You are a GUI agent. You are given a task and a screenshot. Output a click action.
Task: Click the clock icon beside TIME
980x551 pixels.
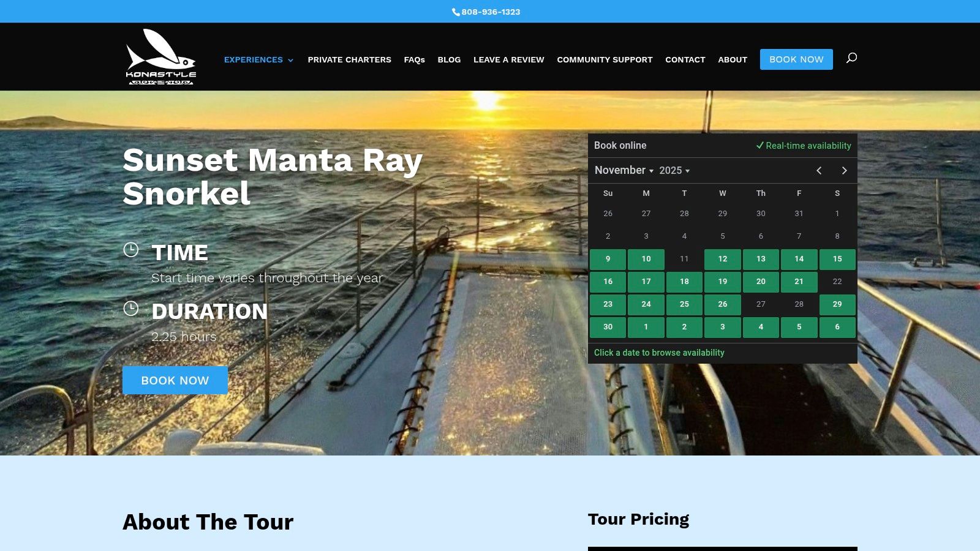coord(130,249)
